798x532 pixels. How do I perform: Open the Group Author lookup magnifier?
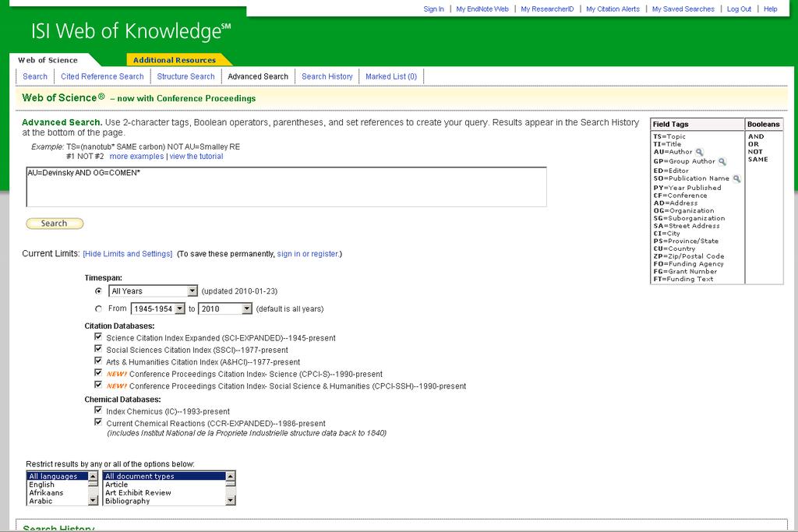(x=722, y=162)
